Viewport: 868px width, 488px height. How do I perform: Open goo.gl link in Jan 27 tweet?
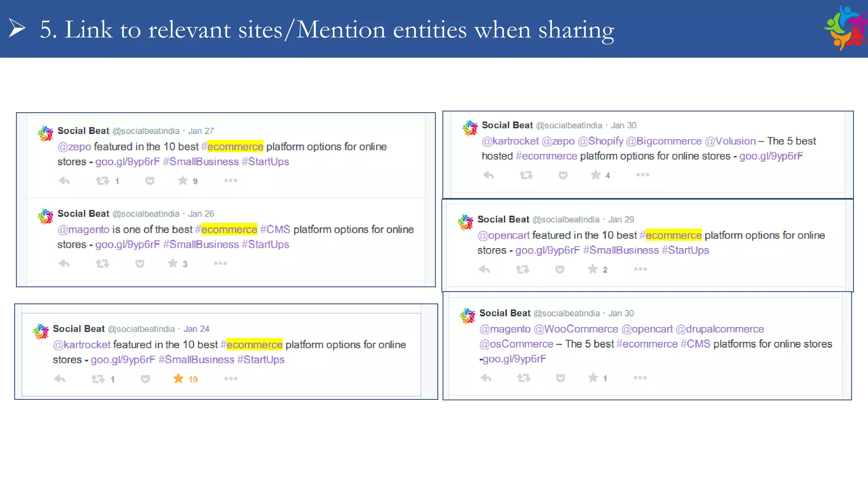click(x=128, y=162)
